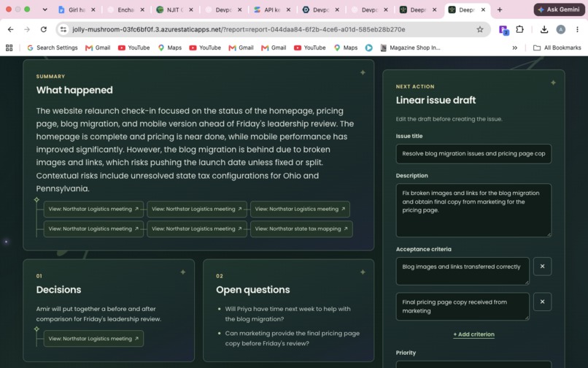This screenshot has width=588, height=368.
Task: Click sparkle icon on Decisions card
Action: click(183, 272)
